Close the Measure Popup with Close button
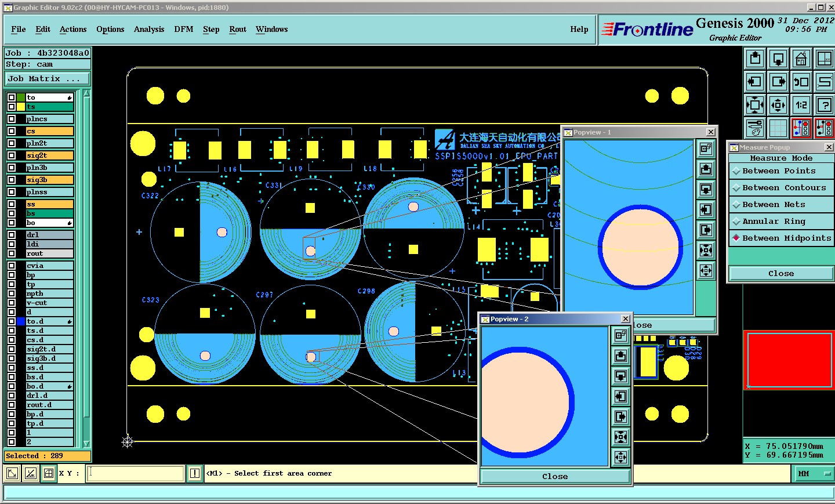835x504 pixels. [781, 274]
